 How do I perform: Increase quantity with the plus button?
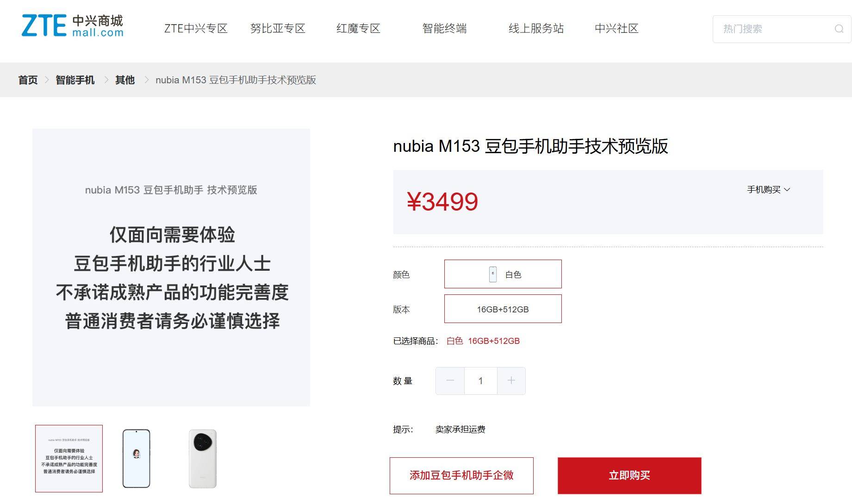point(511,380)
